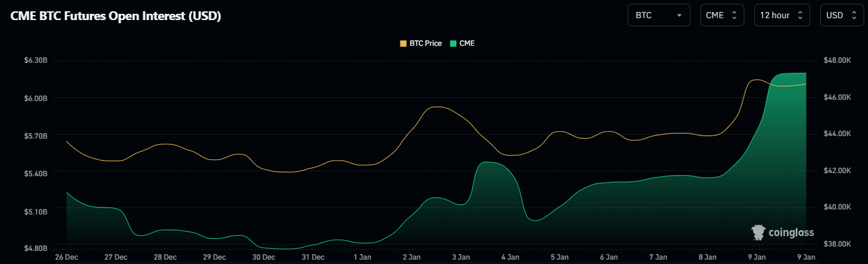This screenshot has width=868, height=264.
Task: Open the BTC coin dropdown
Action: [658, 15]
